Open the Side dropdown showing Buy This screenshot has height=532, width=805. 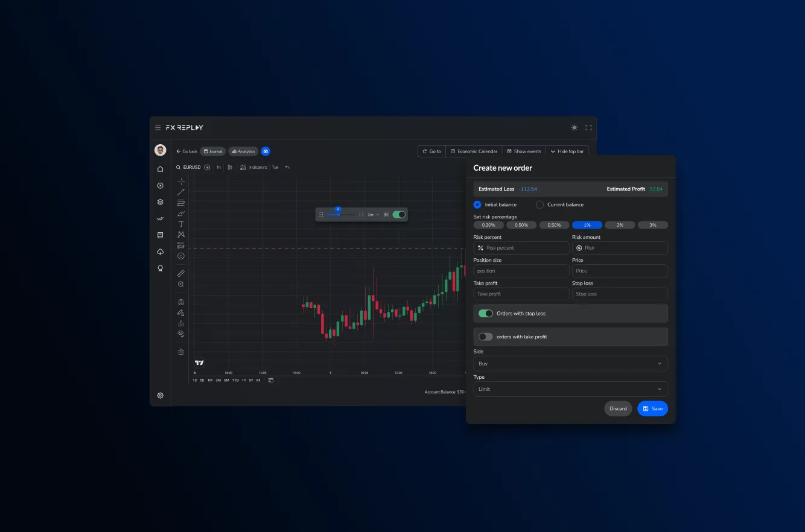pos(570,363)
